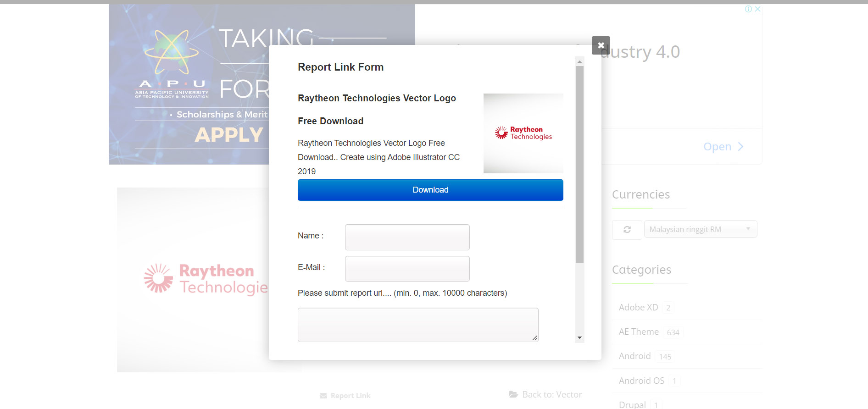Click the ad info icon
Screen dimensions: 868x409
(x=748, y=9)
